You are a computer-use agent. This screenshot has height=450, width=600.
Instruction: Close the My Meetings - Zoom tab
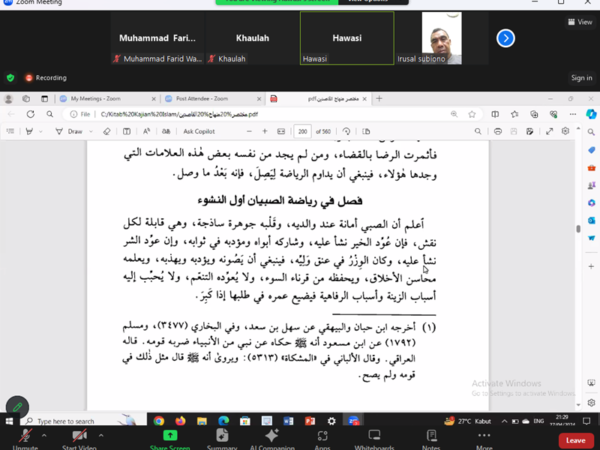coord(153,99)
